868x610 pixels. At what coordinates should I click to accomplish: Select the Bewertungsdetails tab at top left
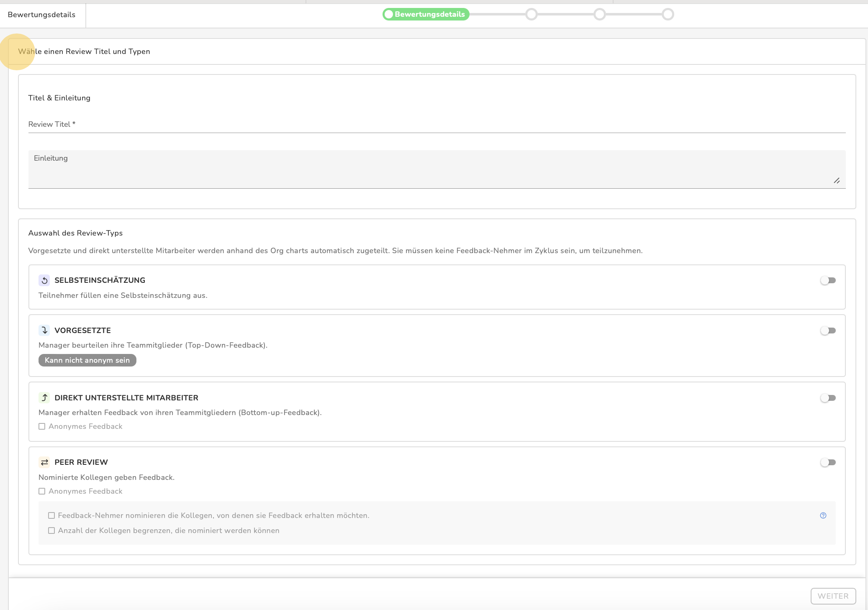pyautogui.click(x=42, y=15)
